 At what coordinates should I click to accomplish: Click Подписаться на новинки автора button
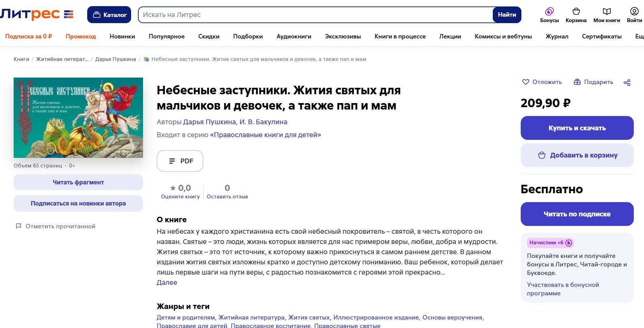tap(78, 203)
